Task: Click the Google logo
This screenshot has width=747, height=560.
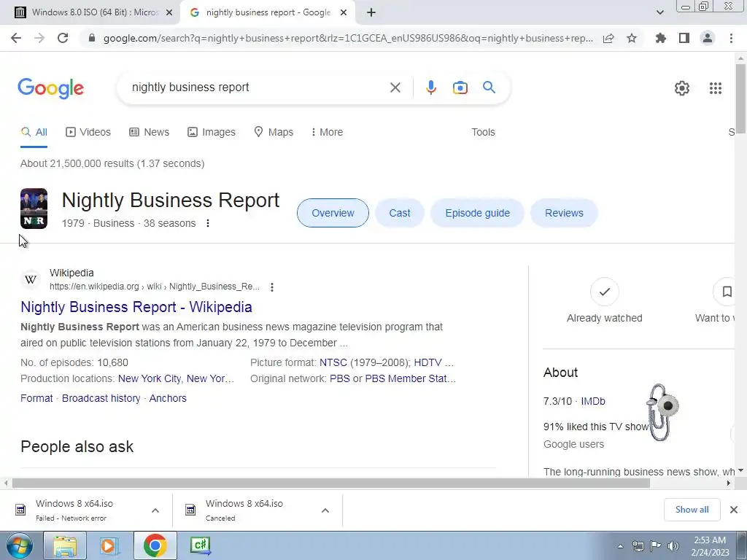Action: pyautogui.click(x=51, y=88)
